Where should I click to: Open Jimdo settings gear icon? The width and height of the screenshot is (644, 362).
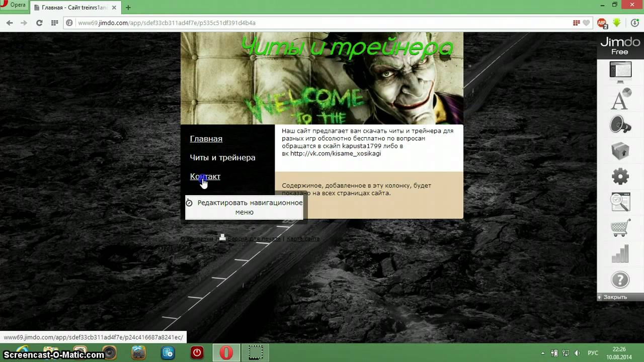point(620,176)
